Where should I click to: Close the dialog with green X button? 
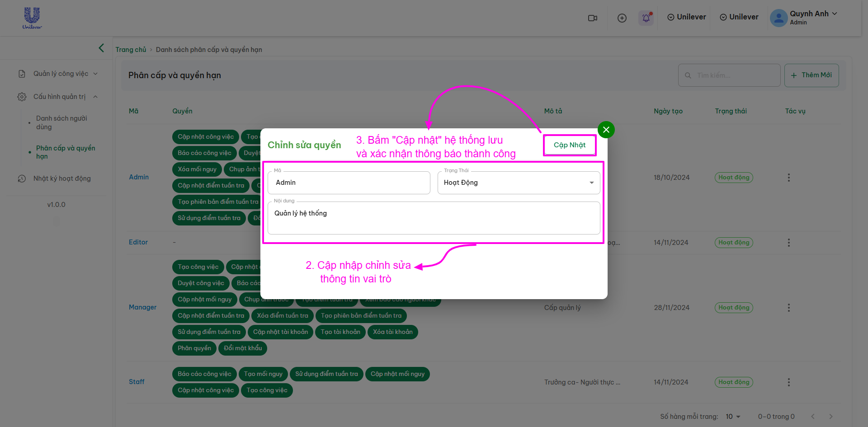606,130
